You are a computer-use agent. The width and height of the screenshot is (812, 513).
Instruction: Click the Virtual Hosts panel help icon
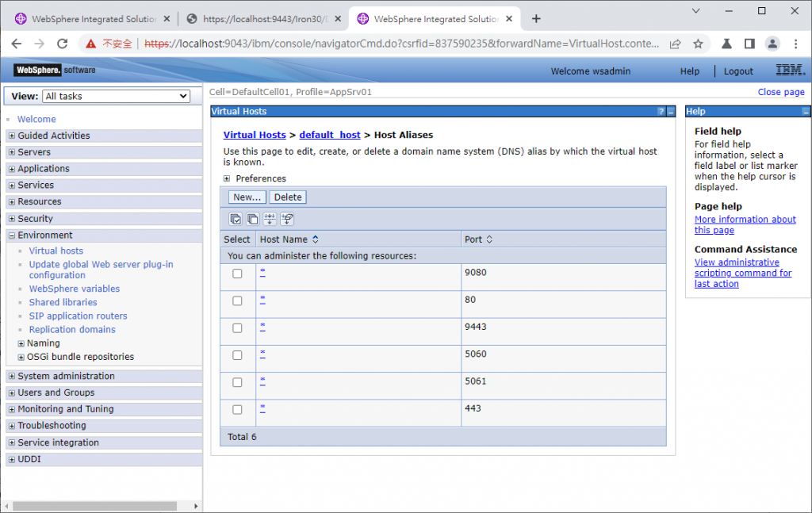tap(661, 111)
